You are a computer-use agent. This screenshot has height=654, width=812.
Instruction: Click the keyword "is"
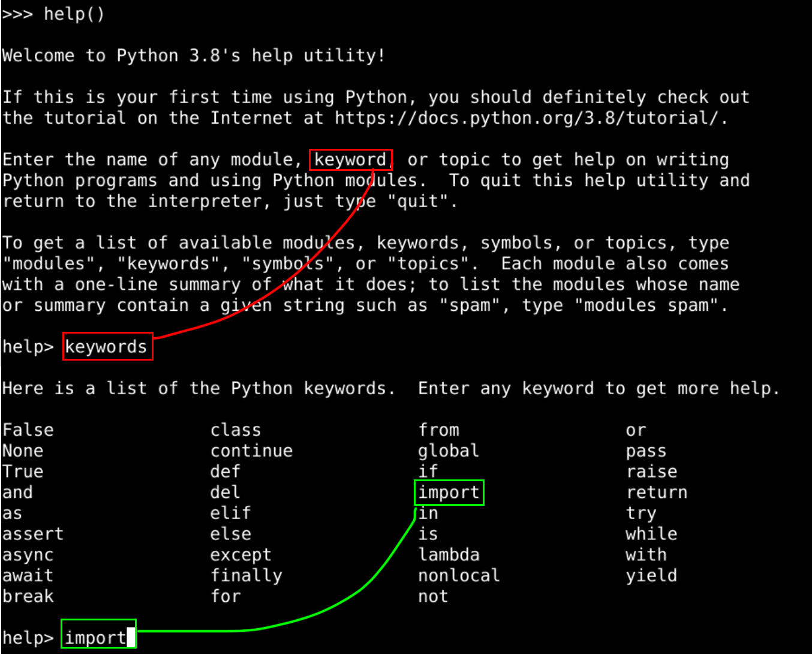(428, 534)
